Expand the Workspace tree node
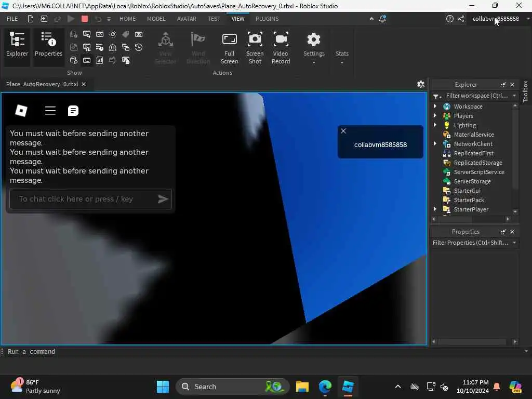The width and height of the screenshot is (532, 399). [435, 106]
